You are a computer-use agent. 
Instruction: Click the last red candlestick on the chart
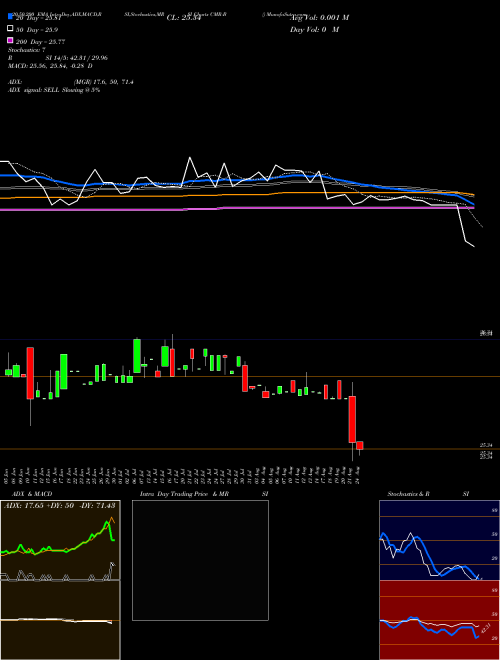(359, 446)
